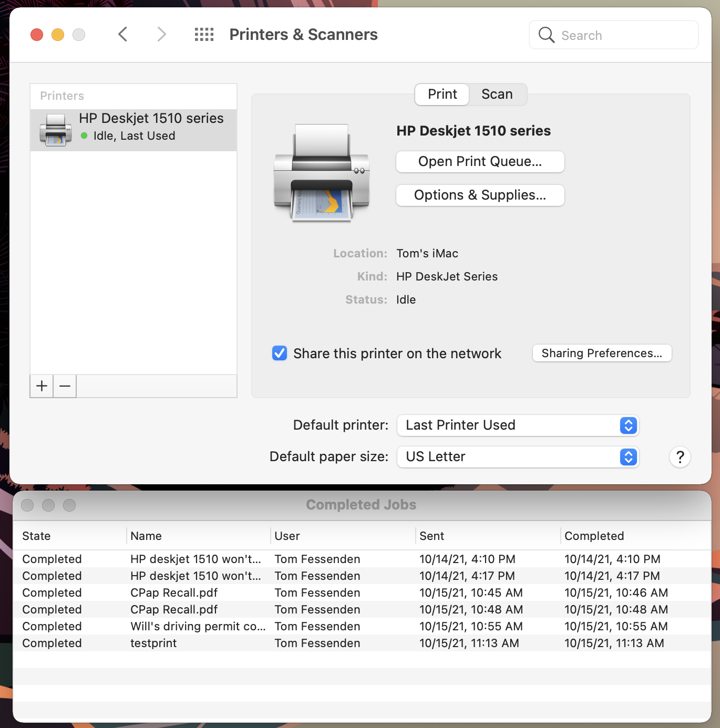Open Sharing Preferences
The image size is (720, 728).
coord(602,353)
